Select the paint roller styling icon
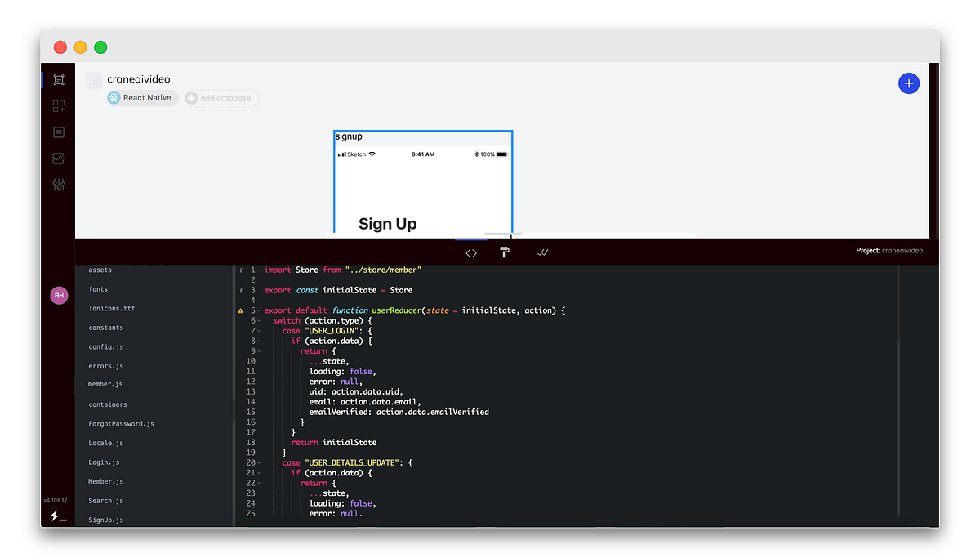Screen dimensions: 980x558 [x=505, y=252]
